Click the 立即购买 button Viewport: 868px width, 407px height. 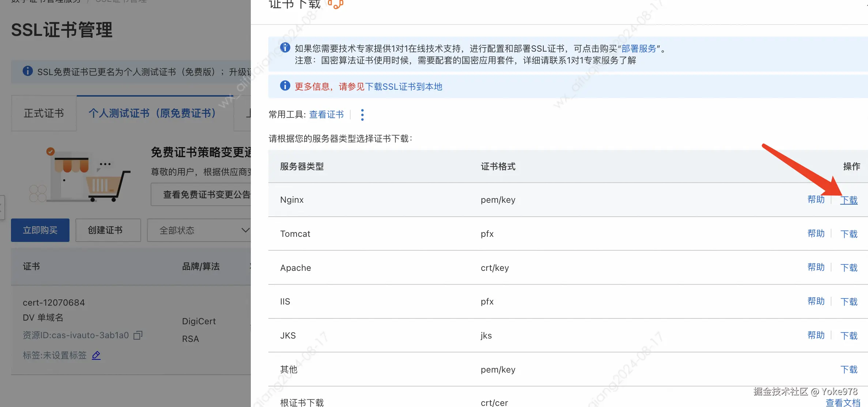click(40, 230)
